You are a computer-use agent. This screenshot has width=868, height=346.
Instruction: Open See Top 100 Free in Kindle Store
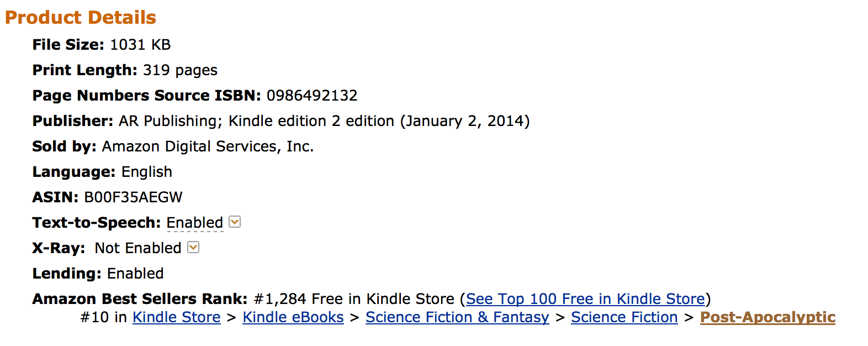[x=585, y=299]
